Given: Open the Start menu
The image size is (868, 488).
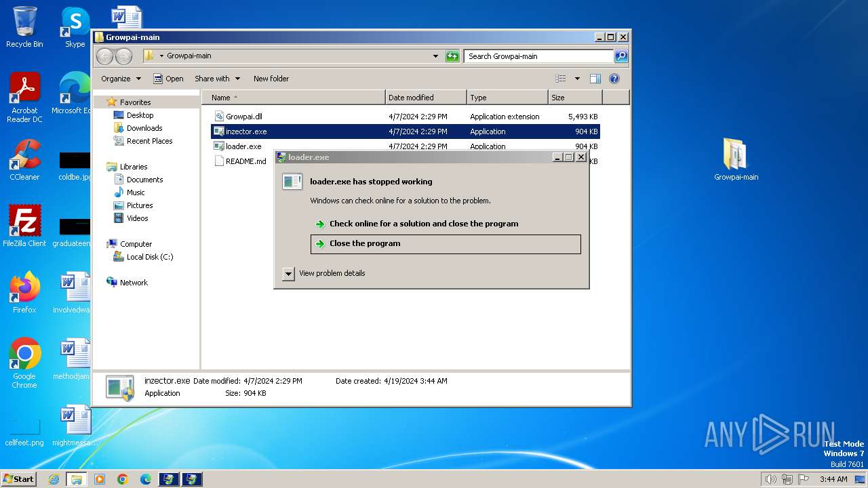Looking at the screenshot, I should [19, 479].
